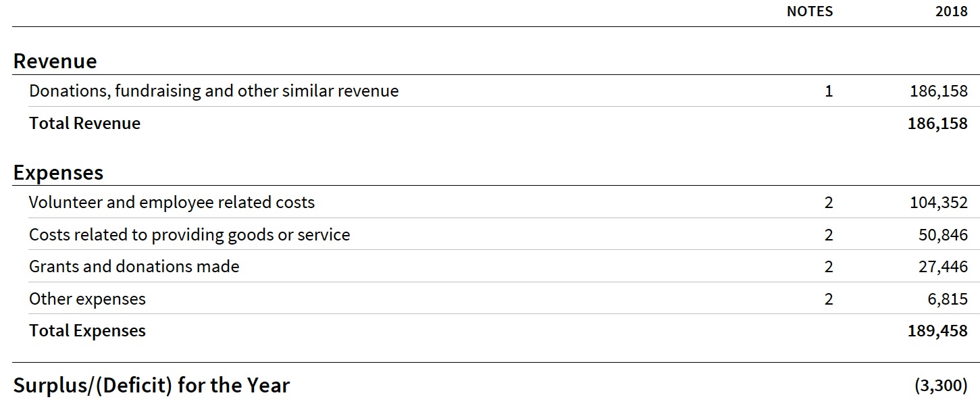Open note 1 reference for Donations row

coord(829,91)
